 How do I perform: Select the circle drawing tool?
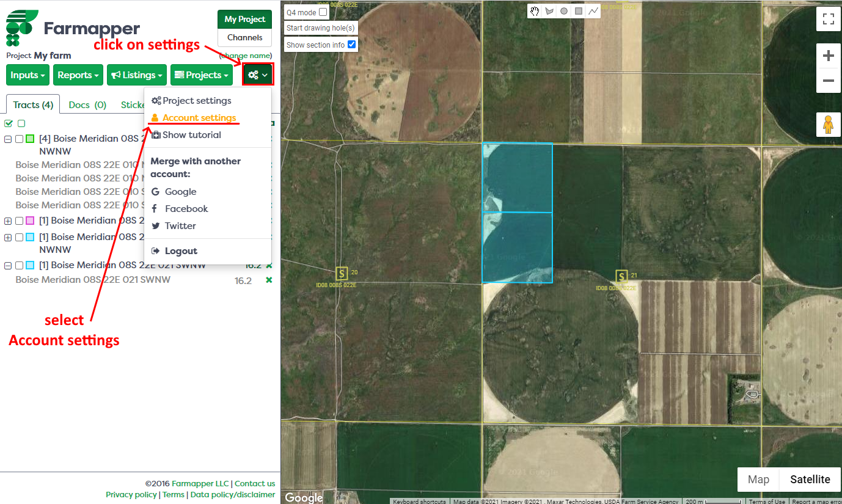tap(564, 11)
